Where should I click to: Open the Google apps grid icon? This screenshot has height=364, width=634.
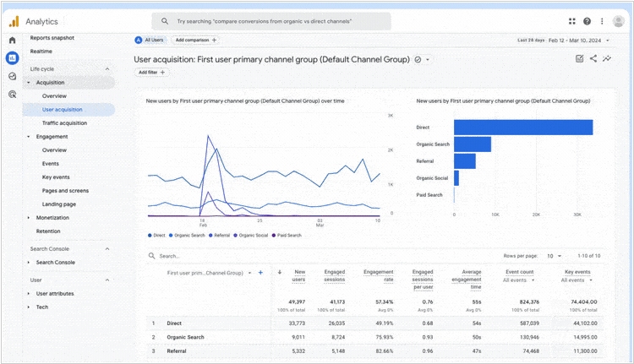click(573, 21)
